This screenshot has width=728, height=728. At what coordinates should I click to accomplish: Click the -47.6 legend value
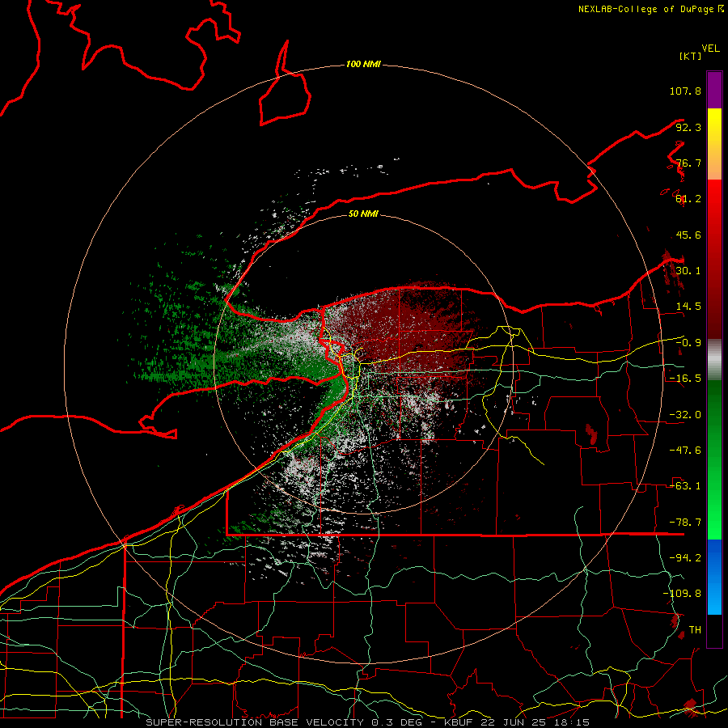tap(685, 451)
